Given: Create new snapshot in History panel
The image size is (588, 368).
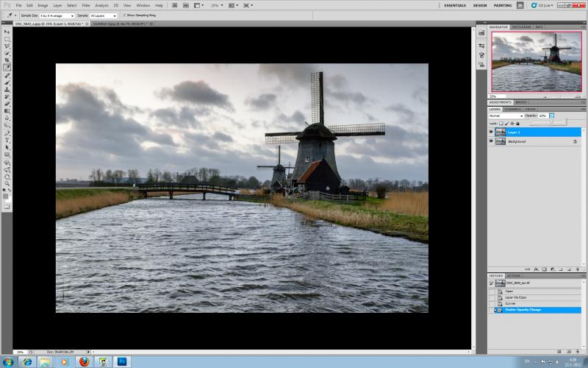Looking at the screenshot, I should tap(568, 352).
